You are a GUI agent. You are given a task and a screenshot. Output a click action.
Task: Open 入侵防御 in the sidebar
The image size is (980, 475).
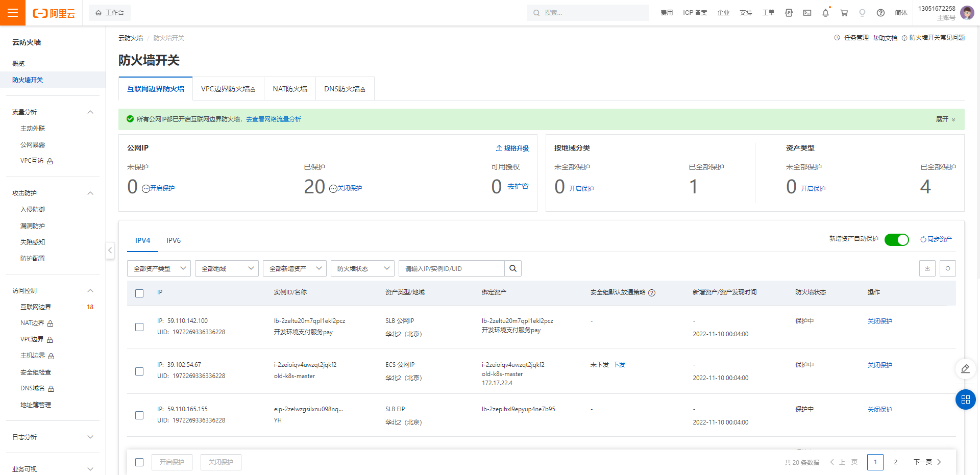[x=33, y=210]
